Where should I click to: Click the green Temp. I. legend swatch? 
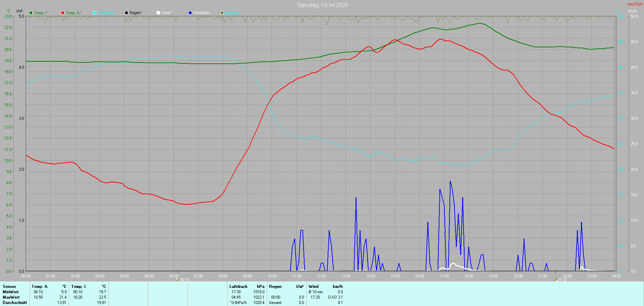click(31, 13)
